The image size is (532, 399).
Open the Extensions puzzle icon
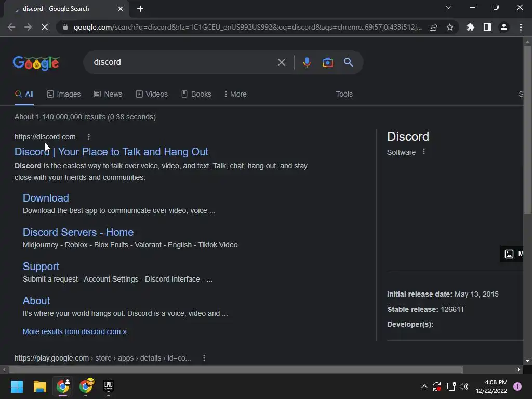(x=471, y=27)
